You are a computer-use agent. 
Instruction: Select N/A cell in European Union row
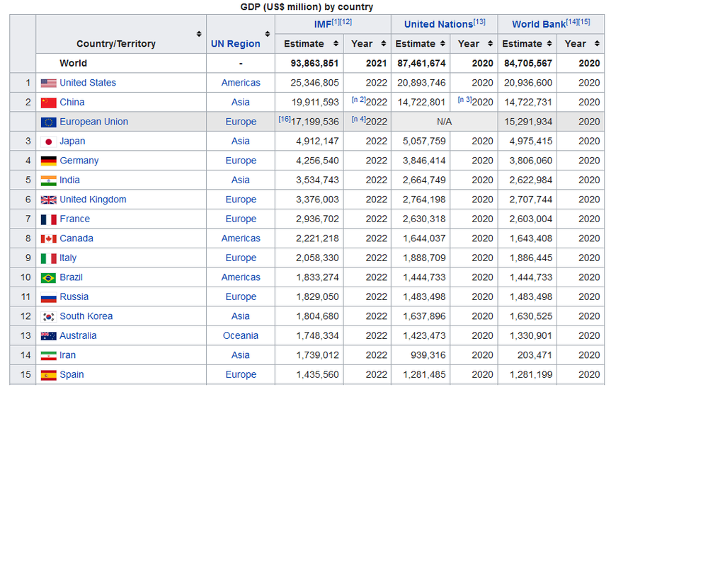click(444, 122)
